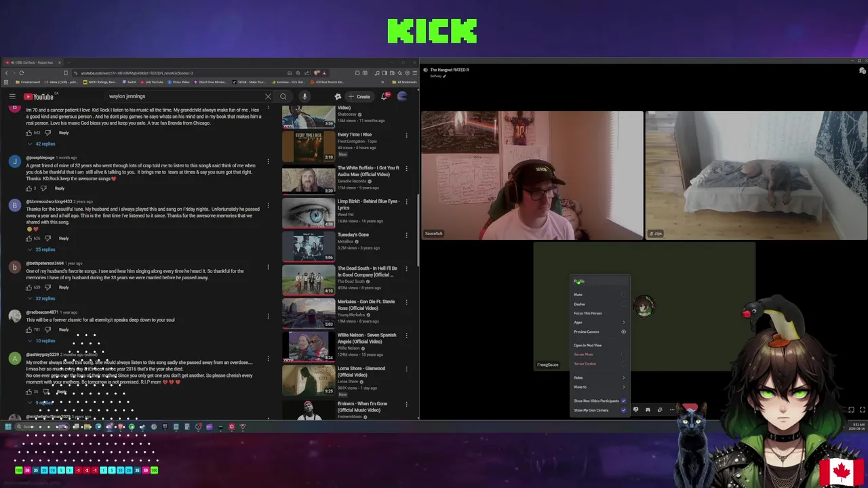Click the Windows Start button
868x488 pixels.
pos(7,427)
